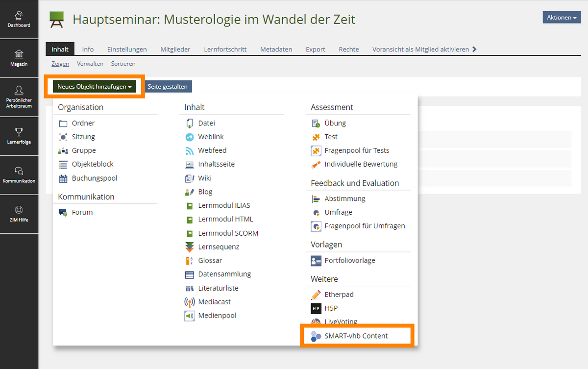This screenshot has height=369, width=588.
Task: Click the Gruppe icon
Action: coord(63,151)
